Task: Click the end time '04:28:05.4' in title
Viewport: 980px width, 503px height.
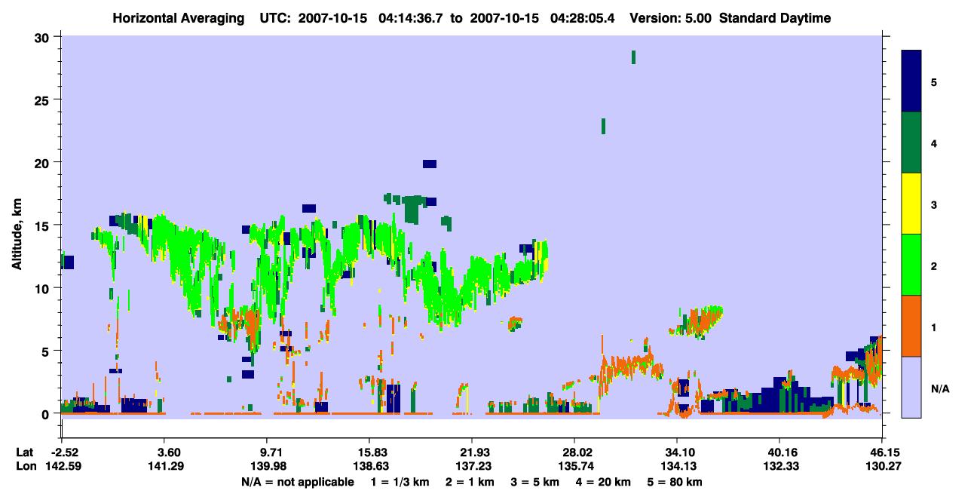Action: click(582, 18)
